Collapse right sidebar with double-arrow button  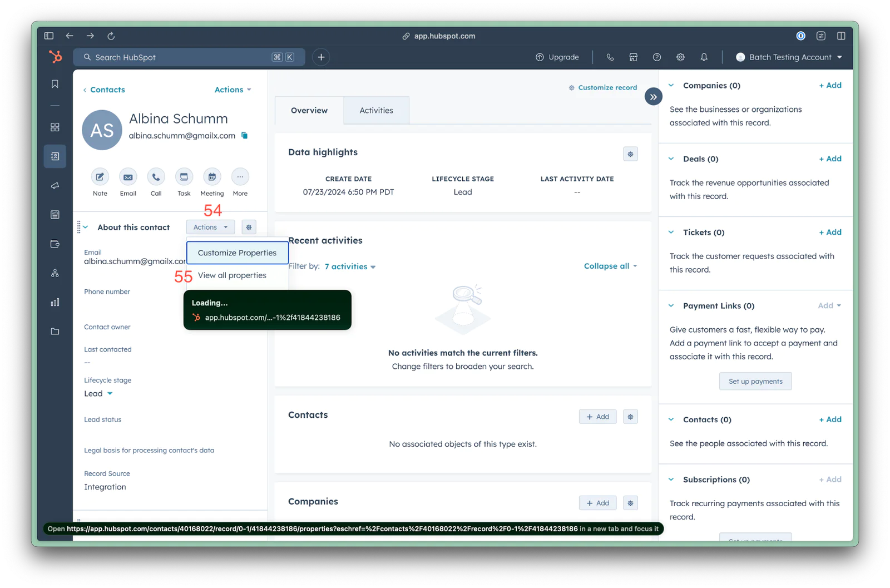pos(654,97)
